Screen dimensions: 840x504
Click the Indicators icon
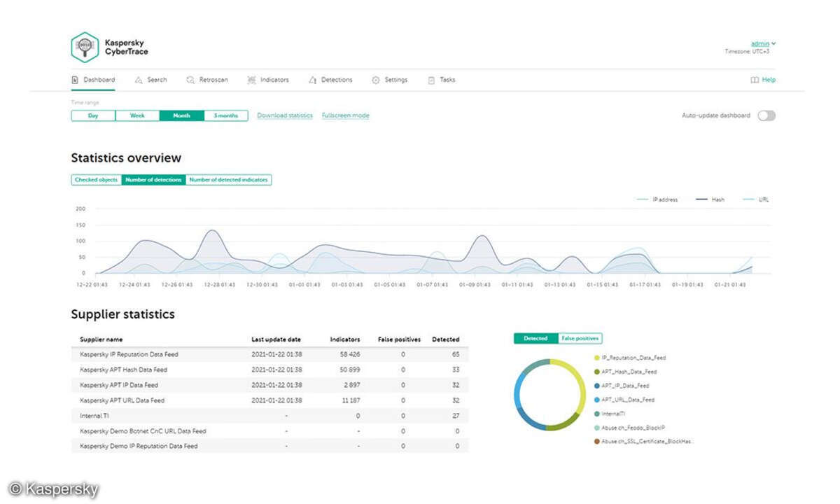pyautogui.click(x=251, y=80)
